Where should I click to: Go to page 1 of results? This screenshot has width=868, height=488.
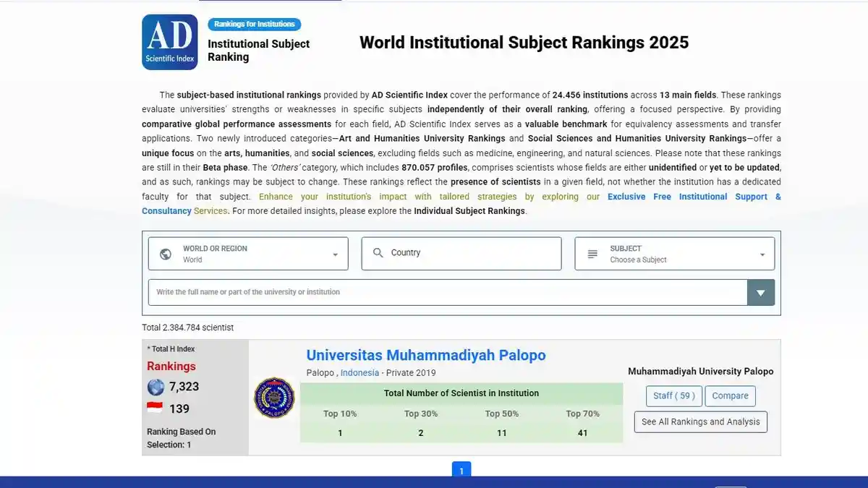(x=461, y=470)
